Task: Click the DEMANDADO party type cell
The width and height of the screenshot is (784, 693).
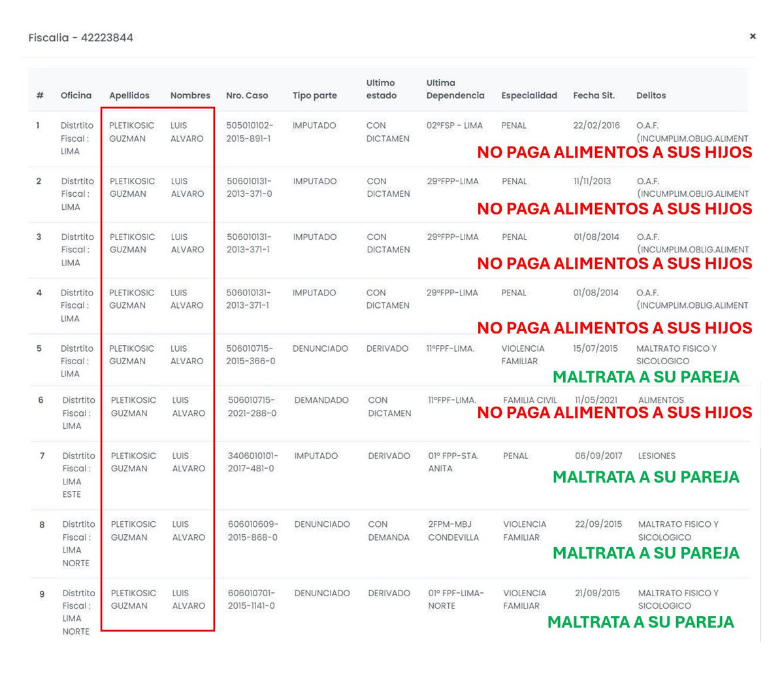Action: coord(321,400)
